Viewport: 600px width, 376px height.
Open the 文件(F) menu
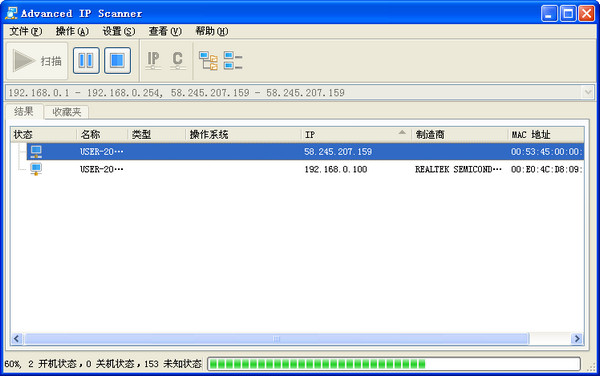25,31
